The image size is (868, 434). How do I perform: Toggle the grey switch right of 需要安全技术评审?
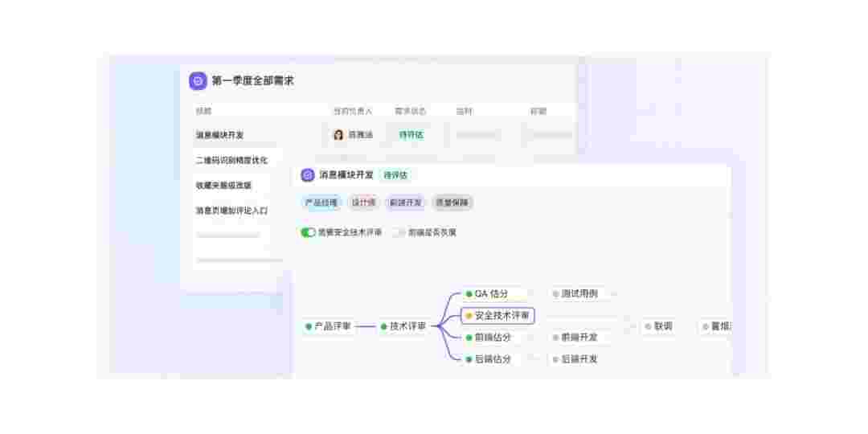pyautogui.click(x=399, y=232)
